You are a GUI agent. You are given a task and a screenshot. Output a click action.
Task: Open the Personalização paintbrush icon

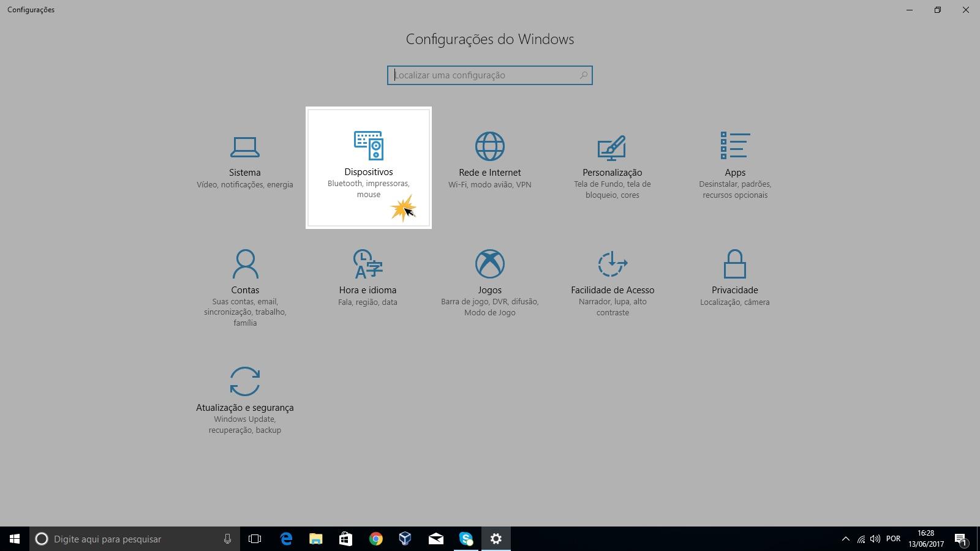point(612,148)
